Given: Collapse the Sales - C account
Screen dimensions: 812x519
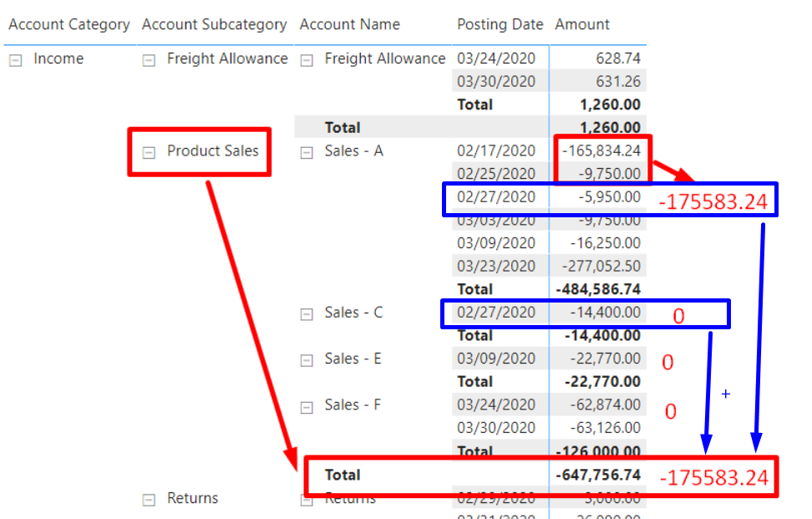Looking at the screenshot, I should click(x=307, y=314).
